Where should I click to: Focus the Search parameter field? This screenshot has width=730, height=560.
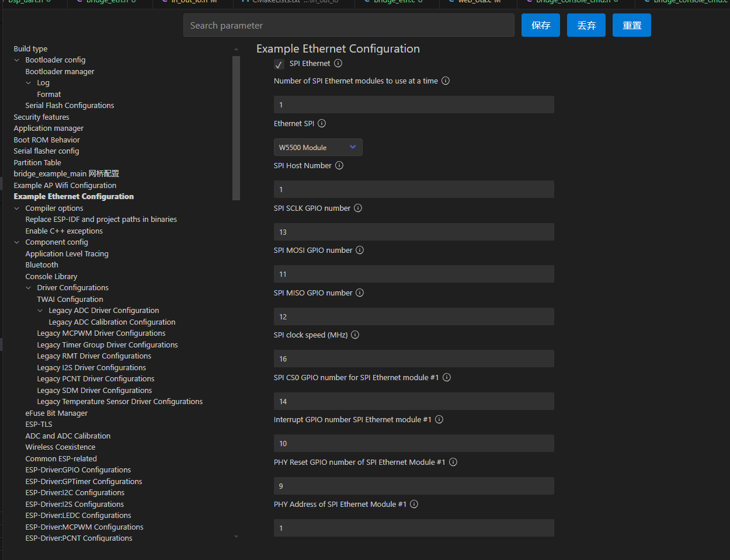349,25
